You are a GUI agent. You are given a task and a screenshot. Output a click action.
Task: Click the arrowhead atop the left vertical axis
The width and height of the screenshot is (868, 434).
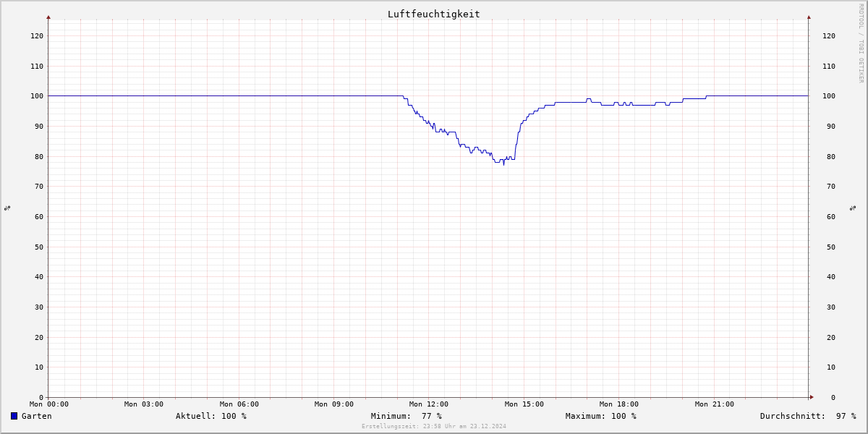click(48, 17)
